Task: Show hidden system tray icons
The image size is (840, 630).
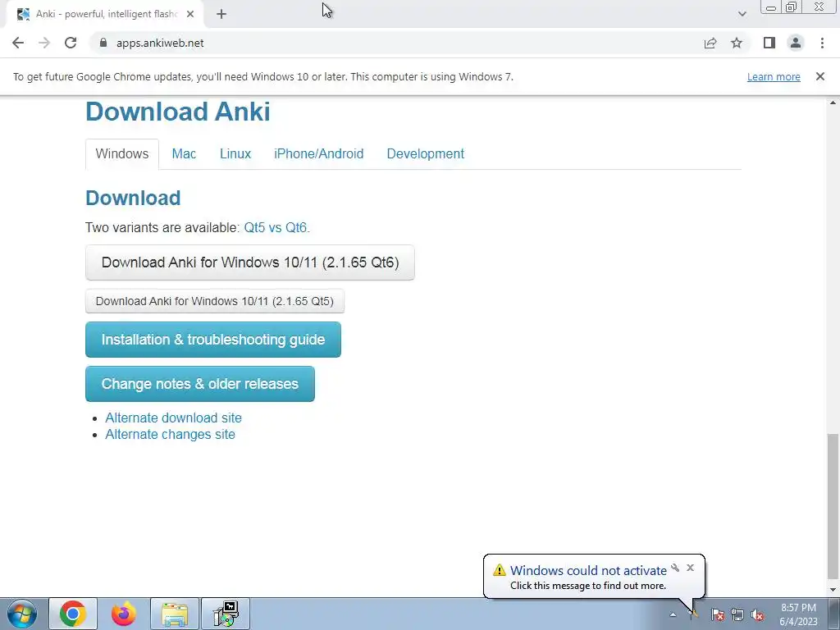Action: (x=673, y=614)
